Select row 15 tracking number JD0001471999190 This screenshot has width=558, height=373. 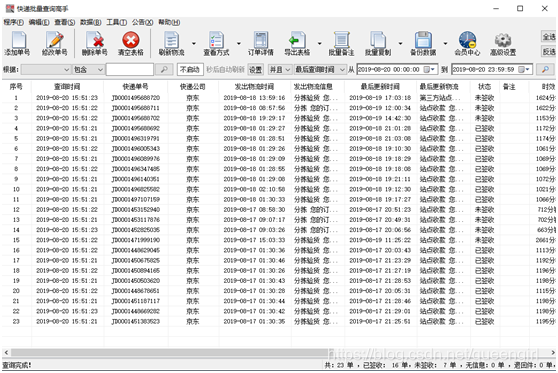click(x=136, y=240)
